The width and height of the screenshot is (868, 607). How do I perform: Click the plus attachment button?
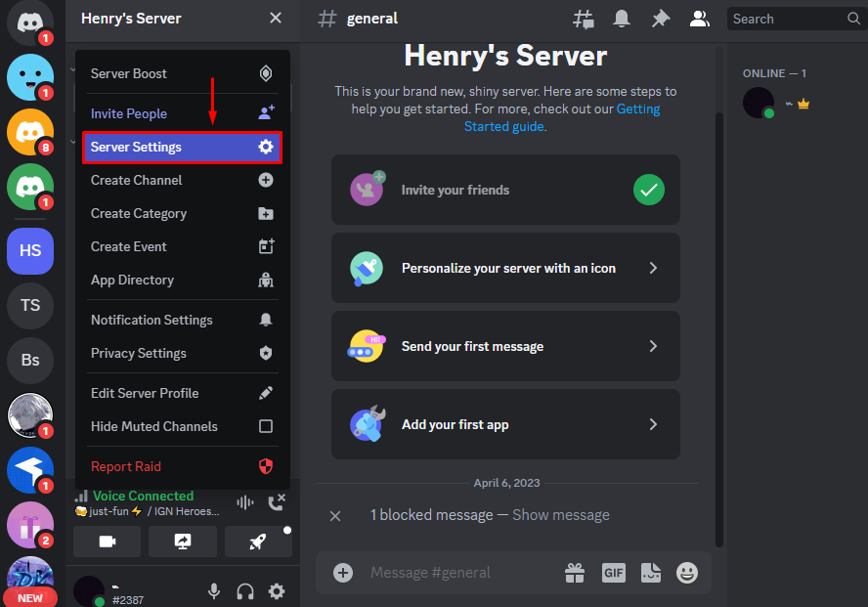click(x=343, y=573)
